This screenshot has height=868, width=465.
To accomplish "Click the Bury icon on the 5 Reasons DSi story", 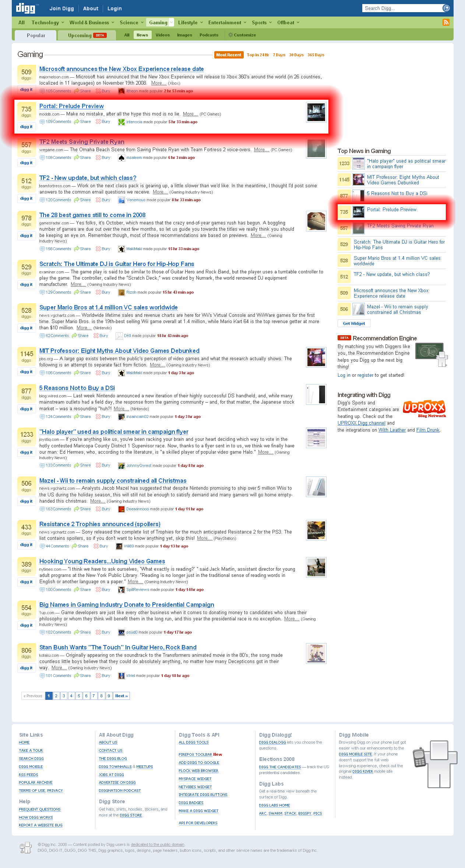I will 98,417.
